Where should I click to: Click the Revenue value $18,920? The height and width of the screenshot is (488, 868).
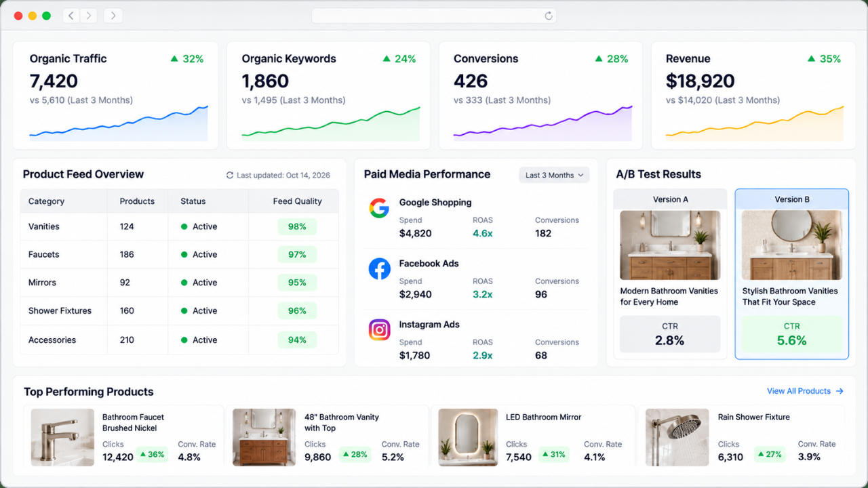pos(701,81)
